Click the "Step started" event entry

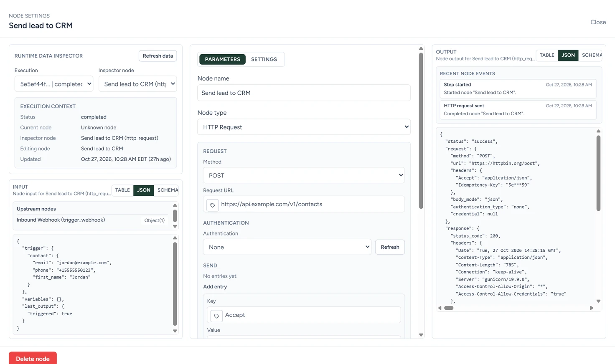[x=518, y=88]
